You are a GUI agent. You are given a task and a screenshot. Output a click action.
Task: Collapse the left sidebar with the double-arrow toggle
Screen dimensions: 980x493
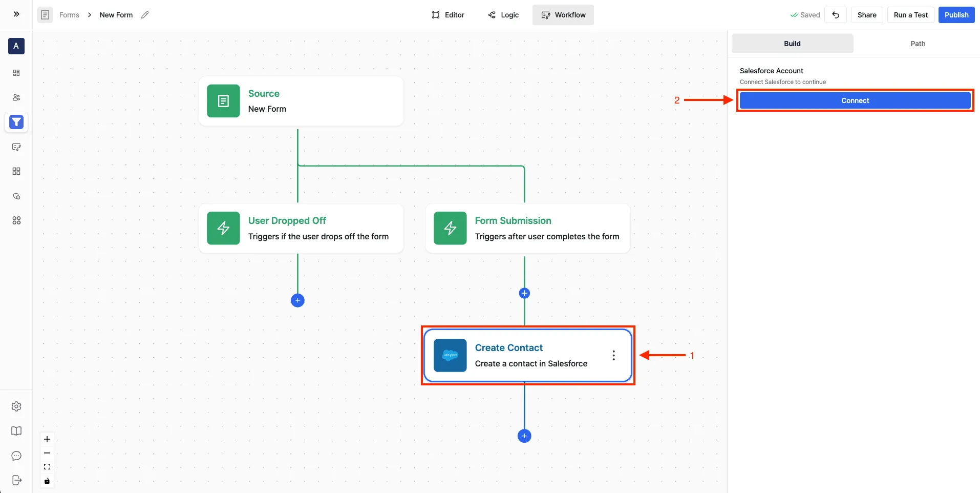pos(16,14)
